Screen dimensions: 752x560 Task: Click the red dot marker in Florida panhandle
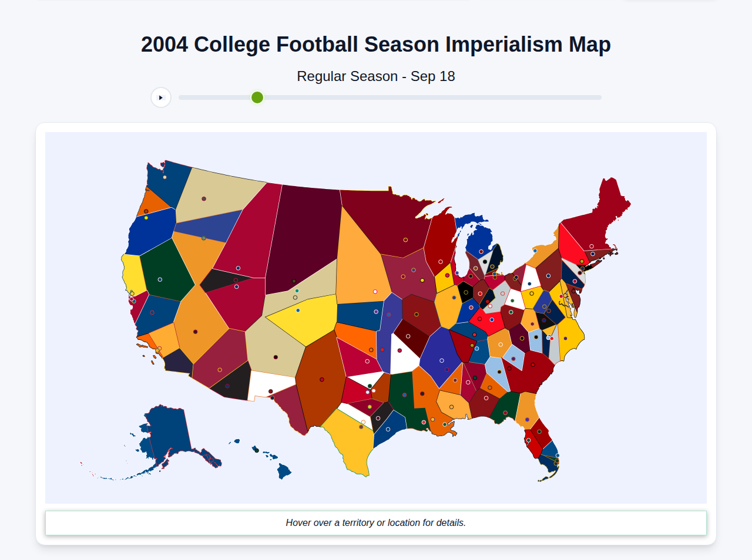pos(506,413)
